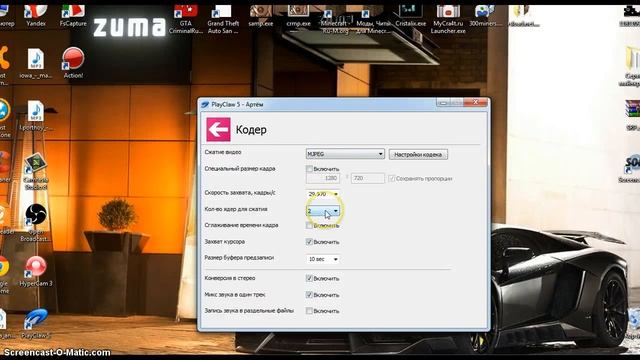Select the Cristalix.exe desktop icon
The height and width of the screenshot is (360, 640).
pyautogui.click(x=410, y=16)
